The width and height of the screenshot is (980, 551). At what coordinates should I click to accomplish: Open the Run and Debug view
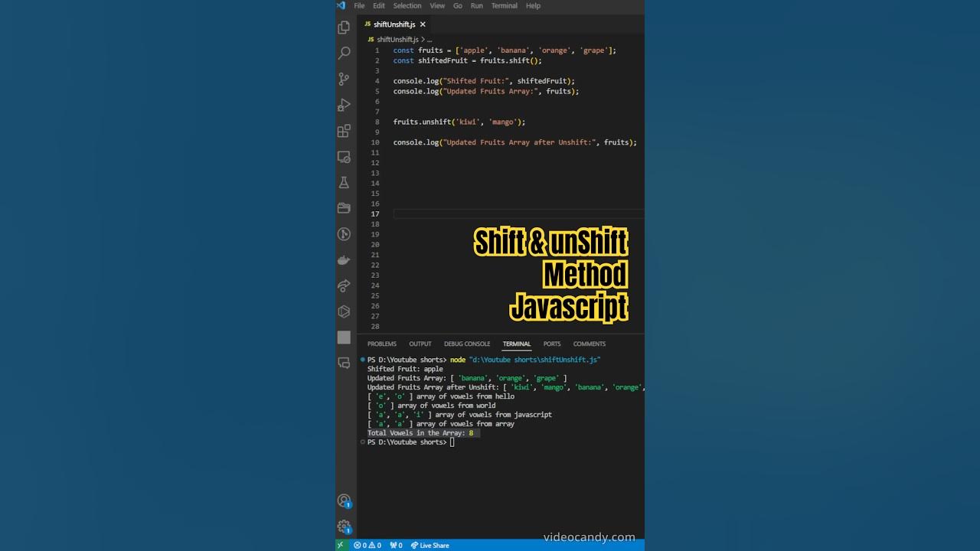(x=344, y=105)
